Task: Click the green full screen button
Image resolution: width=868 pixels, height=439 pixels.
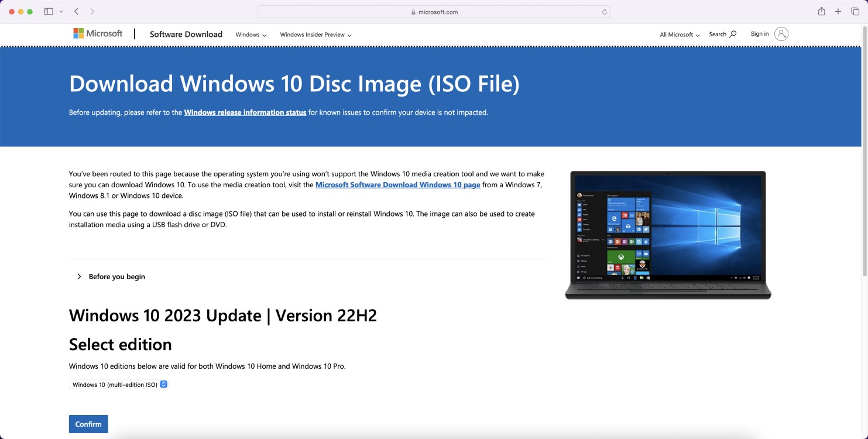Action: coord(30,12)
